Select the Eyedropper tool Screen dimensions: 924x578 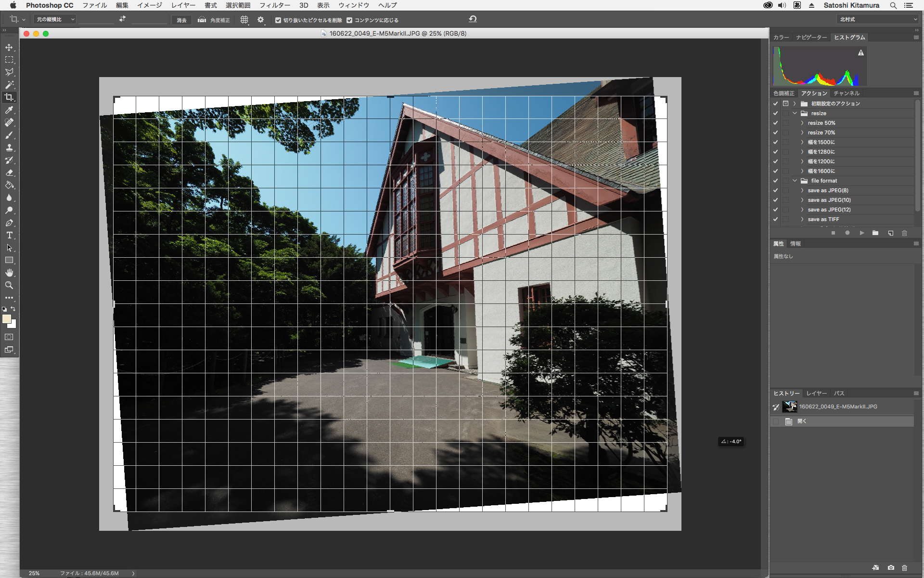(9, 110)
